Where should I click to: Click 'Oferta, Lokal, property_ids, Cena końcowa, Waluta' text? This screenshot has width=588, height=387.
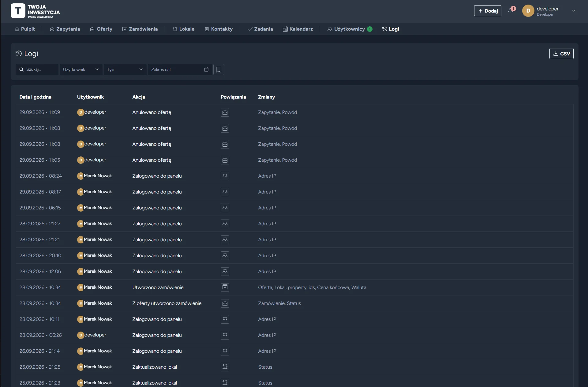(312, 287)
